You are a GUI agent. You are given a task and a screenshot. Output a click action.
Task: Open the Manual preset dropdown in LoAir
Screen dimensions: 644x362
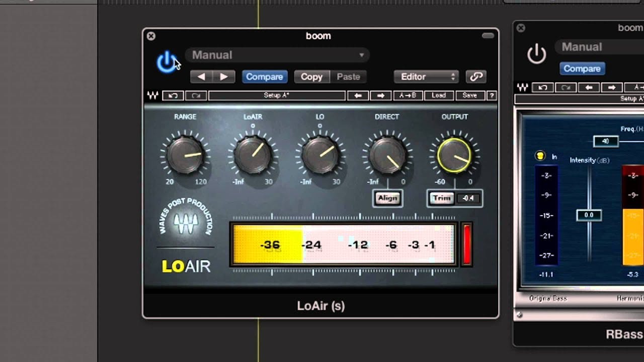coord(277,55)
